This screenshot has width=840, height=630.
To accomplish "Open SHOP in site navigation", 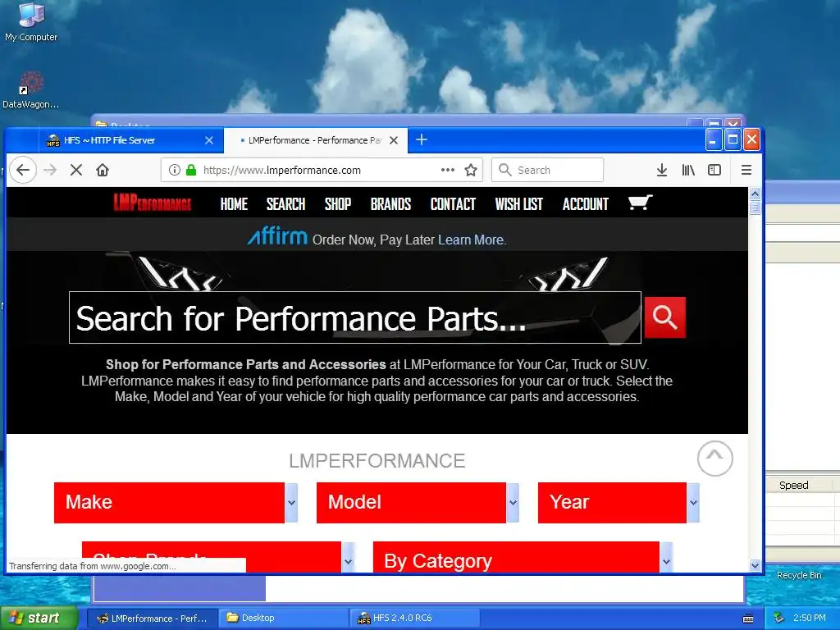I will (337, 204).
